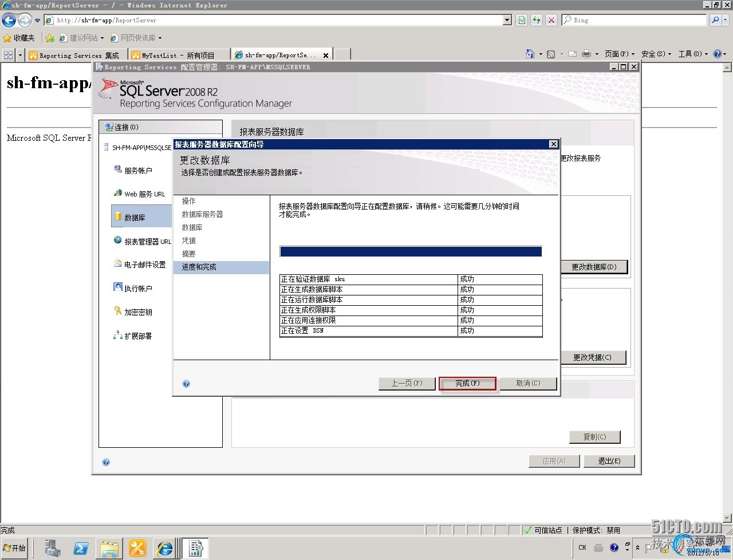
Task: Open the address bar dropdown arrow
Action: point(507,20)
